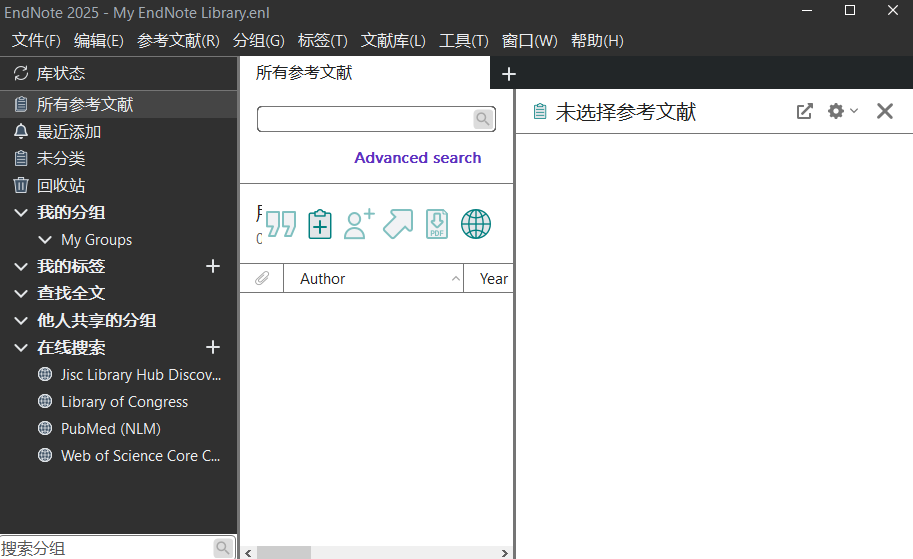This screenshot has width=913, height=559.
Task: Open the 工具(T) menu
Action: coord(463,41)
